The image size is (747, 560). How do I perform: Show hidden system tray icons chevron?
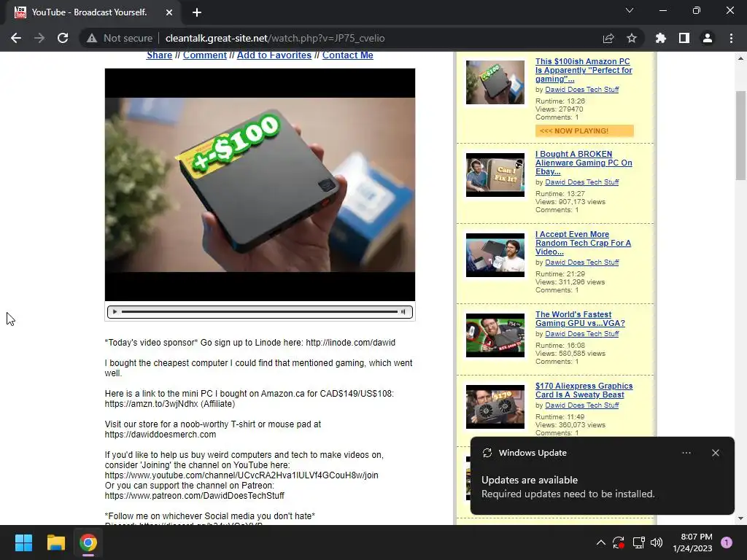point(601,542)
